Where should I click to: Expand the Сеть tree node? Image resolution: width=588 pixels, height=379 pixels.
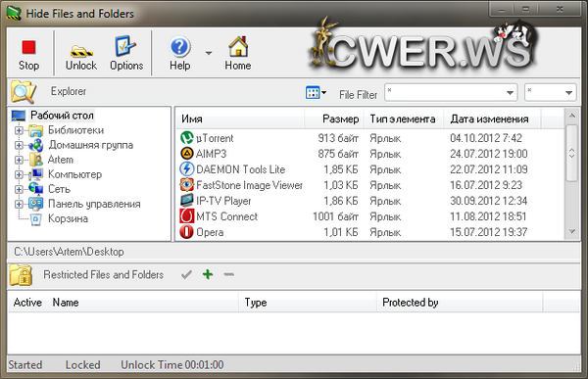[x=19, y=189]
